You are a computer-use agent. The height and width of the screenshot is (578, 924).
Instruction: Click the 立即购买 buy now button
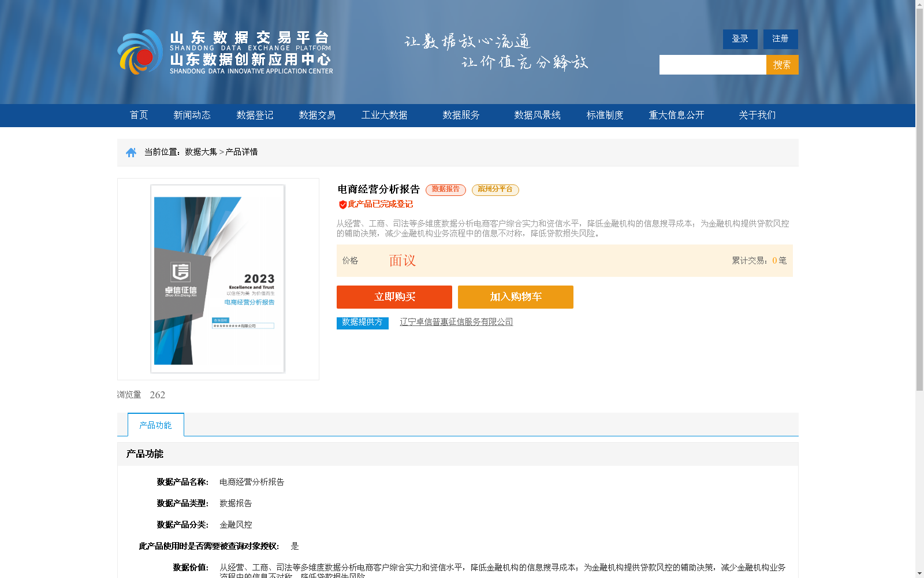pos(394,297)
